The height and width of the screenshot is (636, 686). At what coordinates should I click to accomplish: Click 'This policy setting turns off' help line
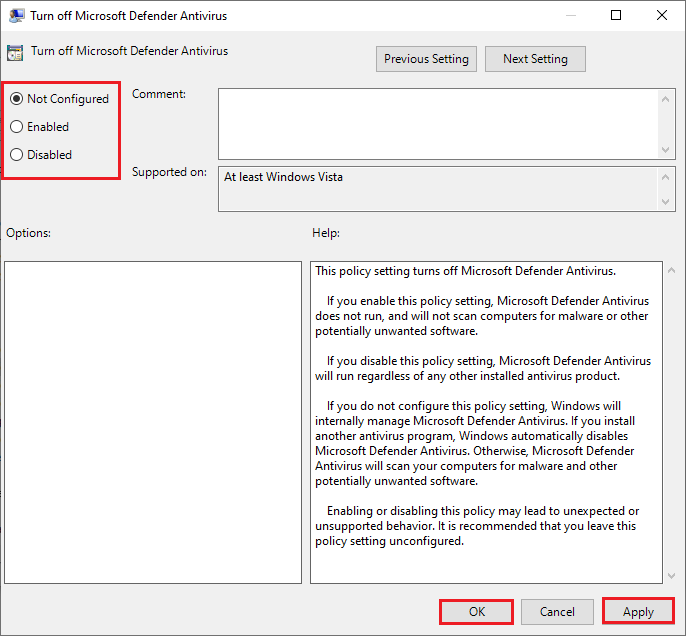466,271
